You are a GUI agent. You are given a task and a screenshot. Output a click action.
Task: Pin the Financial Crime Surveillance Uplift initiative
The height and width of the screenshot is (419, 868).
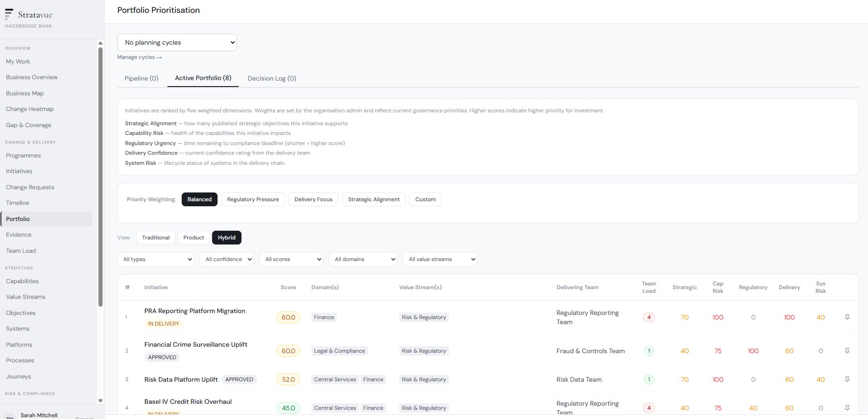click(848, 350)
